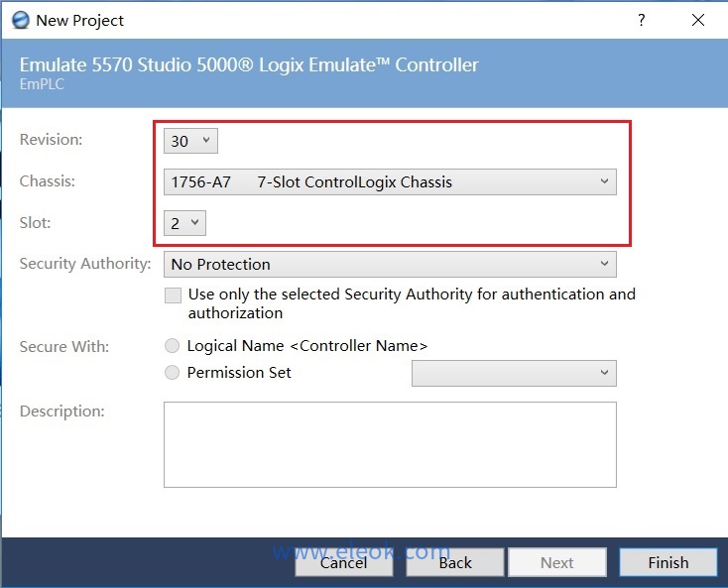Screen dimensions: 728x588
Task: Click Finish to create the project
Action: [667, 562]
